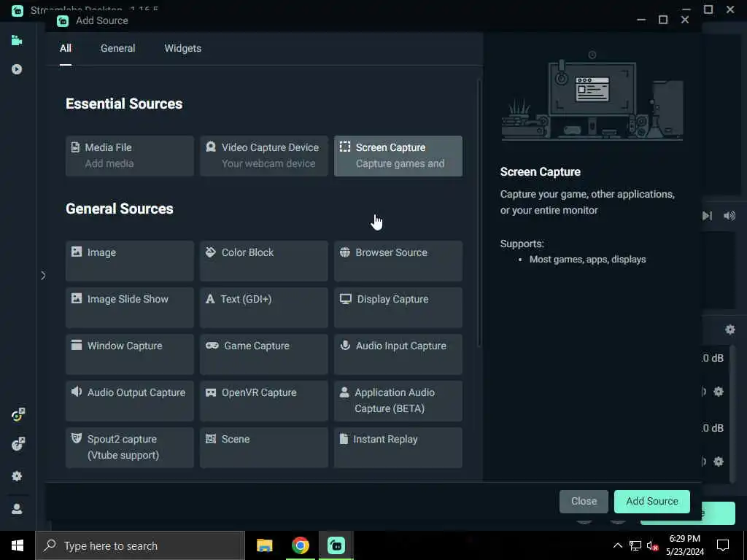
Task: Choose the Window Capture source
Action: 130,354
